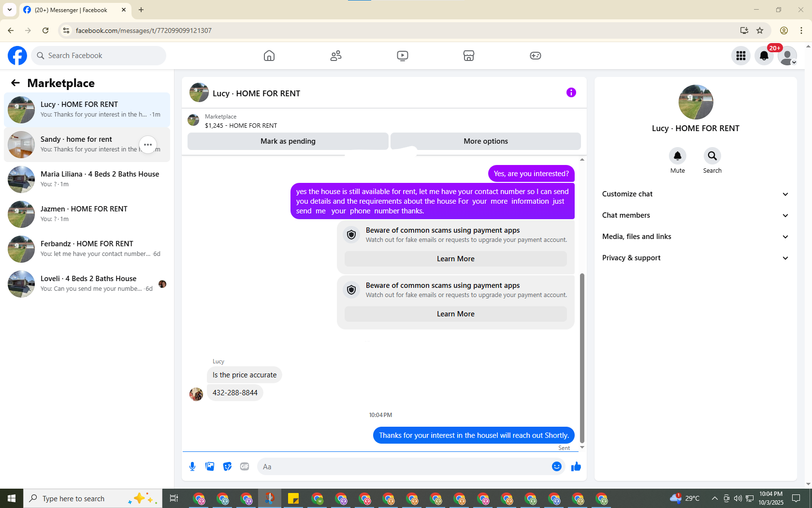Open Task View on the taskbar
Image resolution: width=812 pixels, height=508 pixels.
point(174,498)
